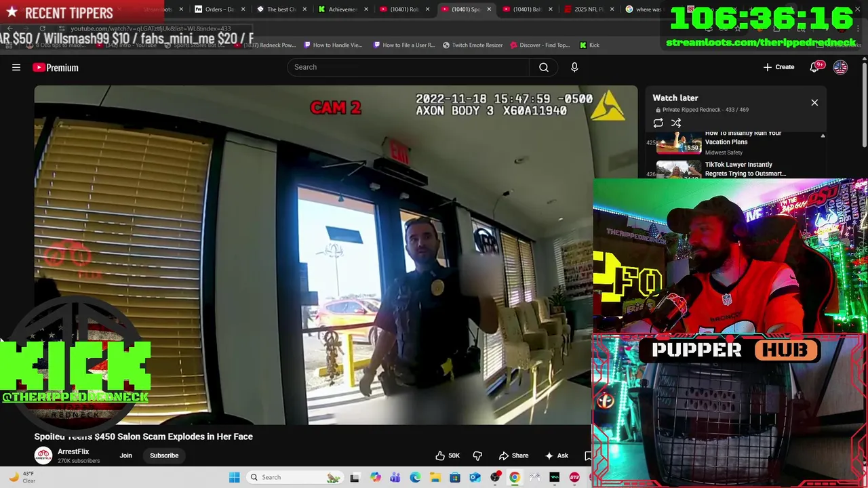Open the YouTube notifications bell

pos(815,67)
